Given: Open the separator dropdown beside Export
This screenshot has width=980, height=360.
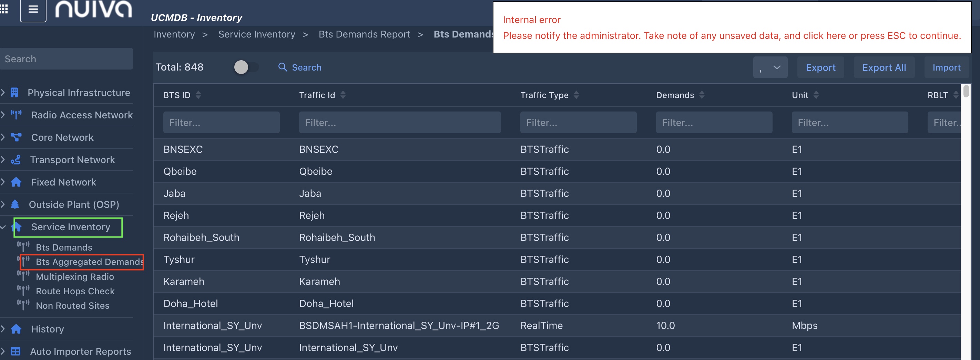Looking at the screenshot, I should [x=769, y=68].
